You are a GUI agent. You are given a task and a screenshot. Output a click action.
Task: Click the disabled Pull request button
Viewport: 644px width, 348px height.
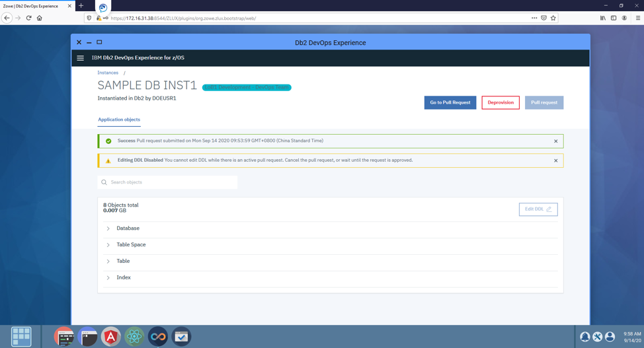544,102
